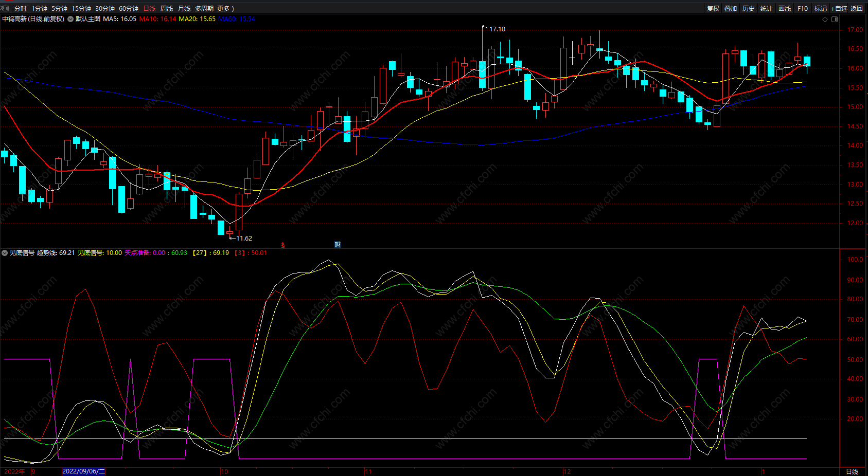868x476 pixels.
Task: Select the 60分钟 period
Action: point(129,8)
